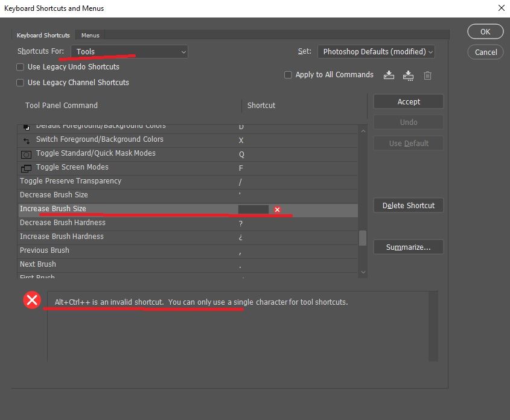
Task: Check Apply to All Commands
Action: pos(288,75)
